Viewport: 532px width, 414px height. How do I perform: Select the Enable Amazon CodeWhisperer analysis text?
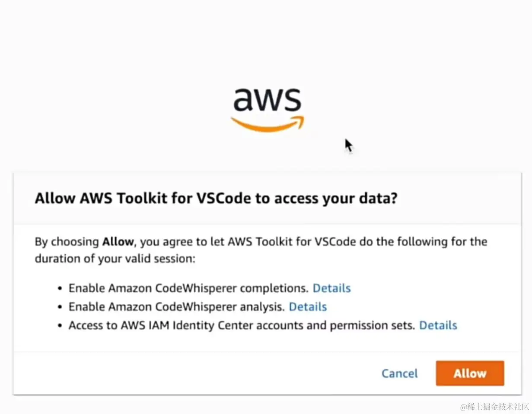(177, 307)
